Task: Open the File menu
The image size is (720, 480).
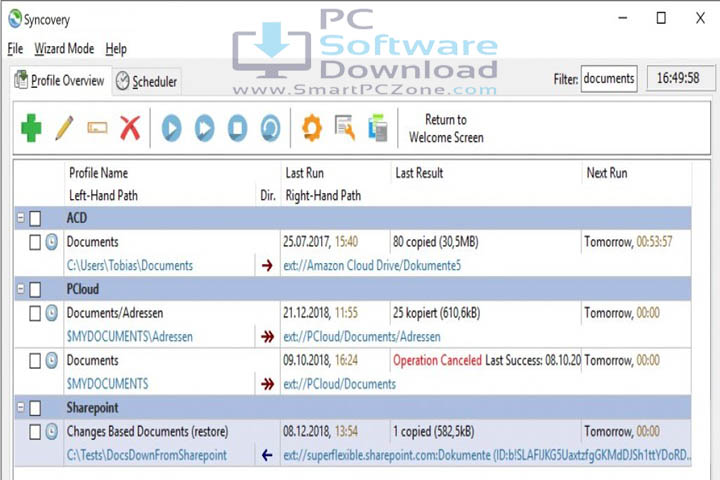Action: (15, 48)
